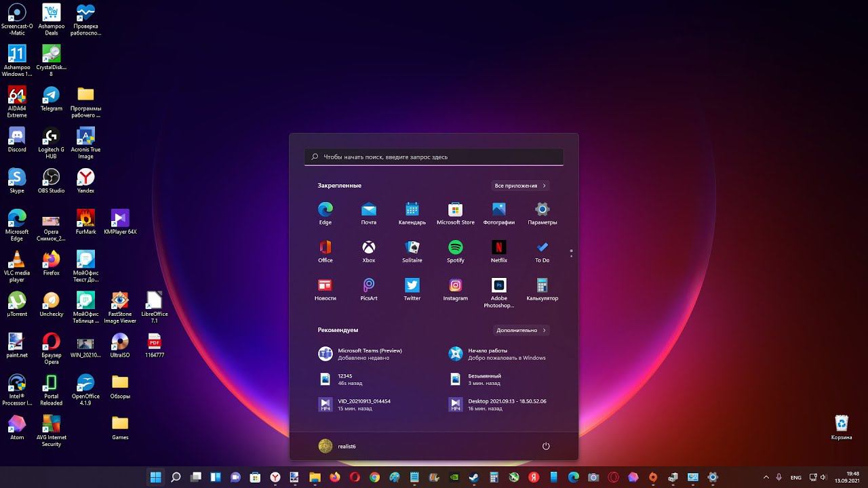The height and width of the screenshot is (488, 868).
Task: Select the Обзоры desktop folder
Action: (120, 386)
